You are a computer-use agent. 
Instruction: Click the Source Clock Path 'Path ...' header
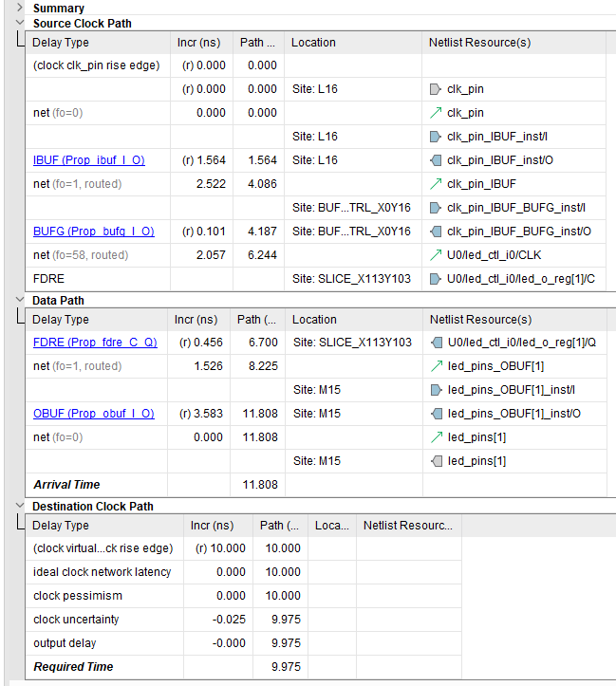click(x=258, y=43)
